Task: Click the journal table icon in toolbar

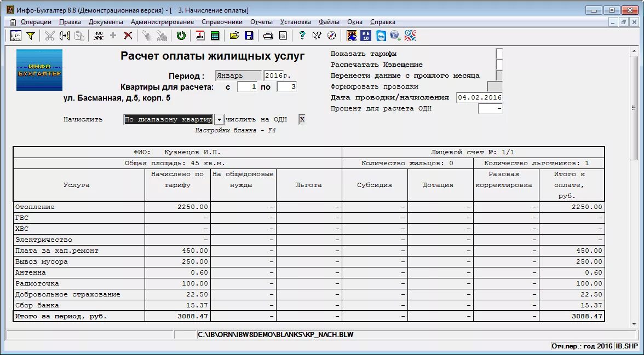Action: [x=15, y=36]
